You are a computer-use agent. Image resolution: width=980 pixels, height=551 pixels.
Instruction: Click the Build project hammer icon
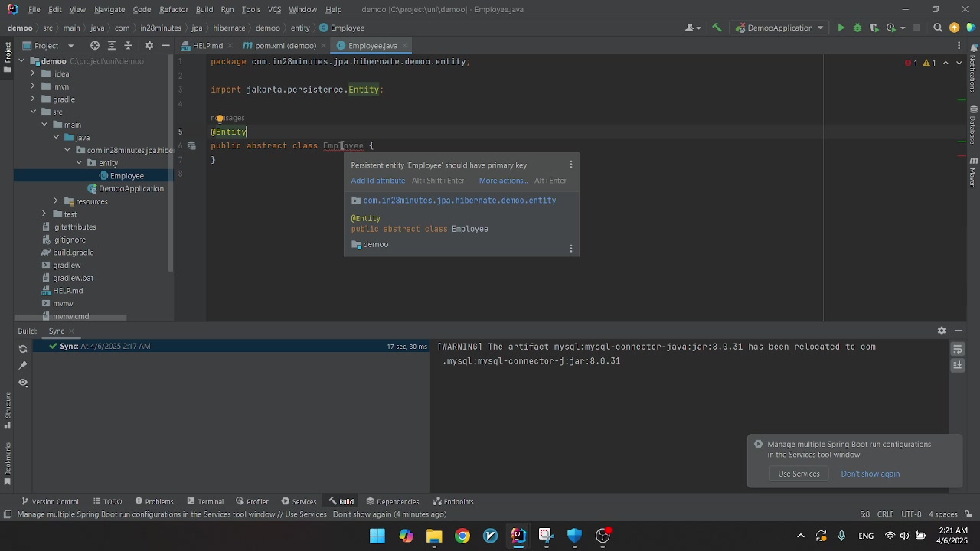click(x=717, y=28)
